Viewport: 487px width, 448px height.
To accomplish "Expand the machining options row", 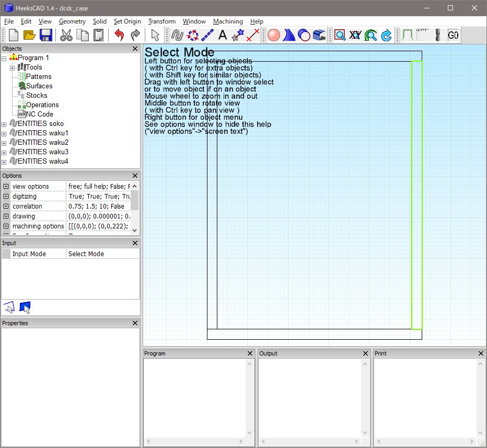I will (6, 226).
